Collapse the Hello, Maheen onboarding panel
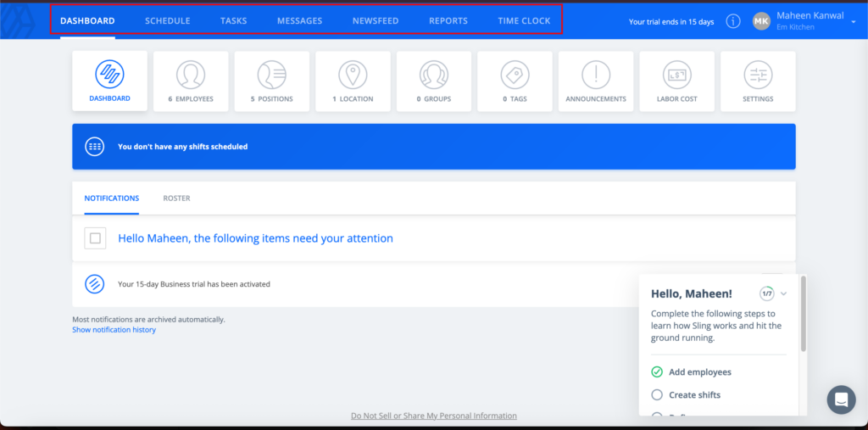868x430 pixels. click(x=783, y=293)
